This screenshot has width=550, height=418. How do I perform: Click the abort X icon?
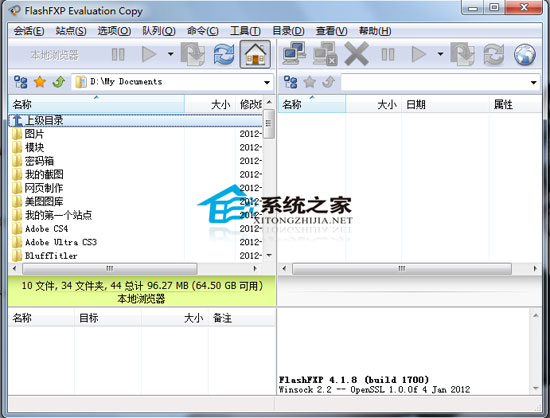tap(356, 54)
